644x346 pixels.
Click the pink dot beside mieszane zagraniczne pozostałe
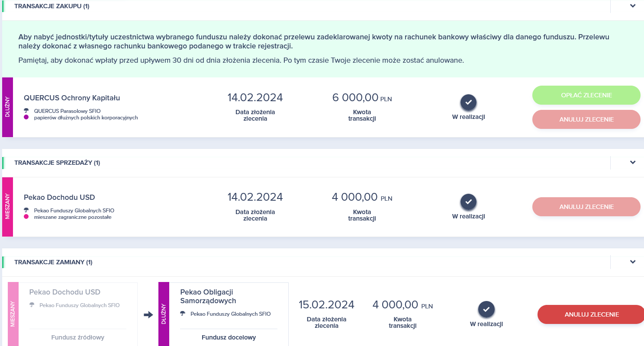tap(26, 217)
